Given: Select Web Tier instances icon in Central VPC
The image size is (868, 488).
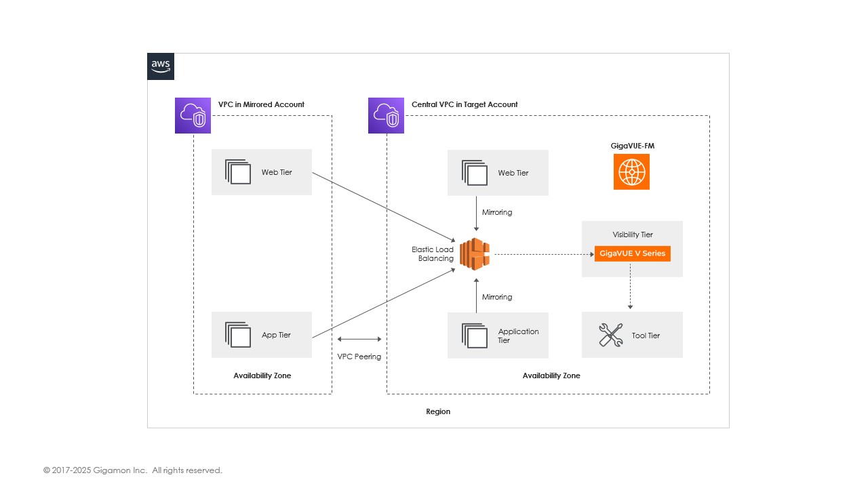Looking at the screenshot, I should click(x=474, y=173).
